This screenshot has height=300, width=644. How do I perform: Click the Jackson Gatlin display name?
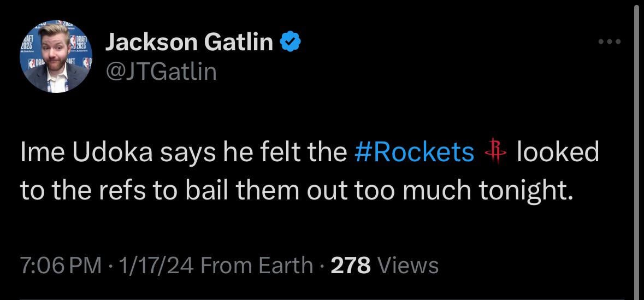click(x=188, y=42)
